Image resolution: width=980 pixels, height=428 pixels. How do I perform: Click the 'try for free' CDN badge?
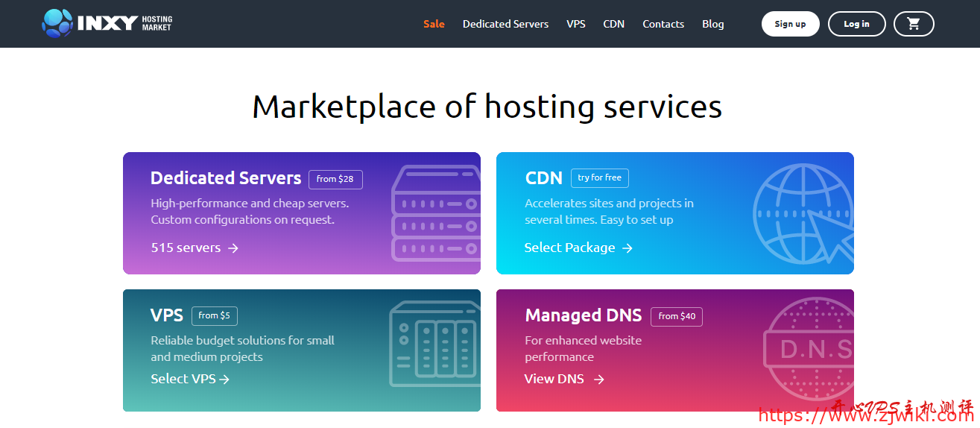tap(599, 178)
